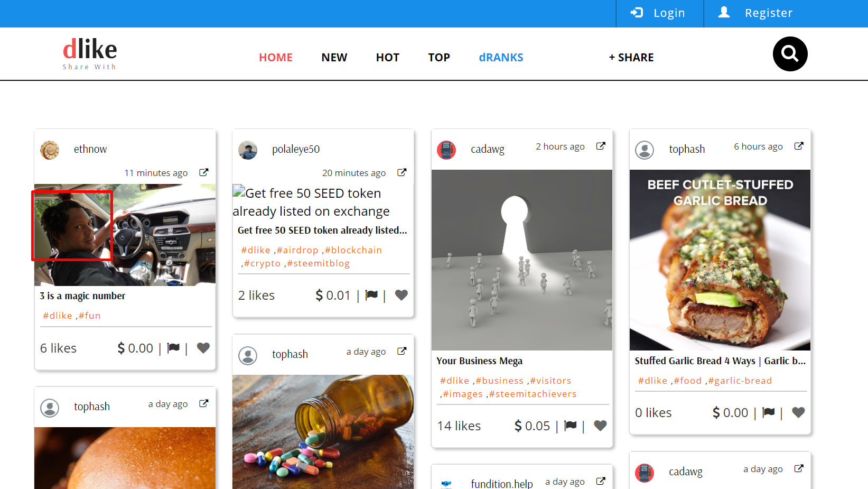Click the #visitors tag
The image size is (868, 489).
tap(550, 381)
